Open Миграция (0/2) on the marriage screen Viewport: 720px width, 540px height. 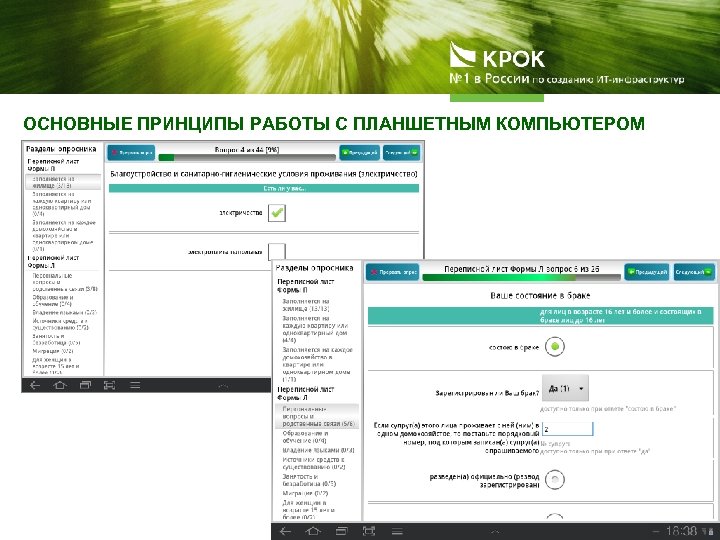(x=305, y=493)
